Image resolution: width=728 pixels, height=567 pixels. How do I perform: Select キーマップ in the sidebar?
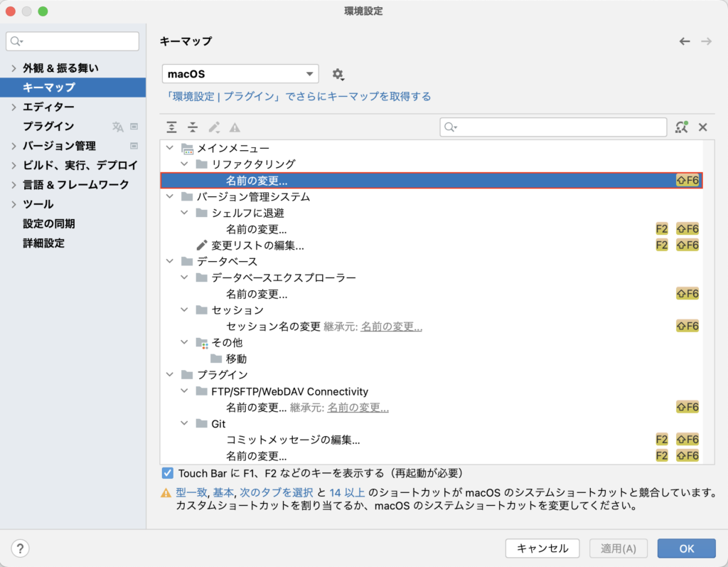(x=73, y=88)
